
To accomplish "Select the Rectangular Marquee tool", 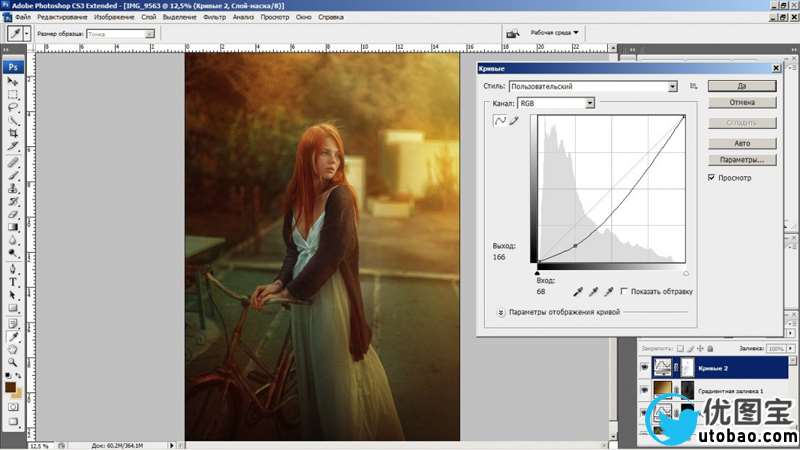I will pos(13,94).
